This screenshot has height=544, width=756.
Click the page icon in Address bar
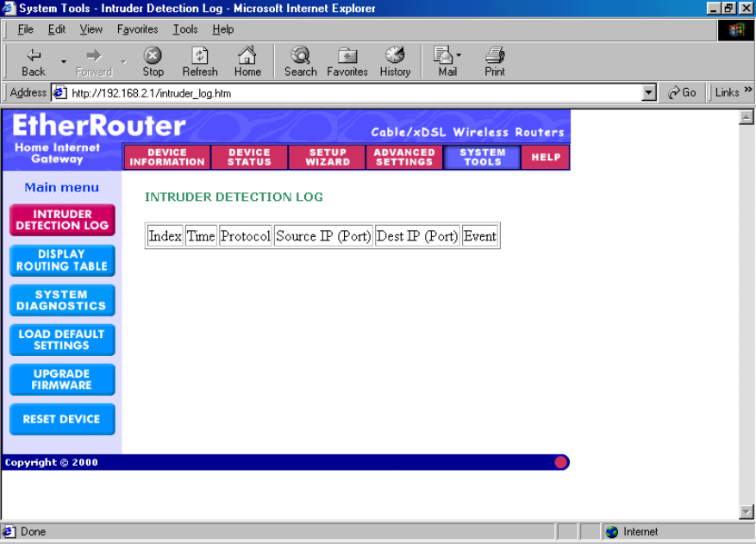(x=59, y=92)
